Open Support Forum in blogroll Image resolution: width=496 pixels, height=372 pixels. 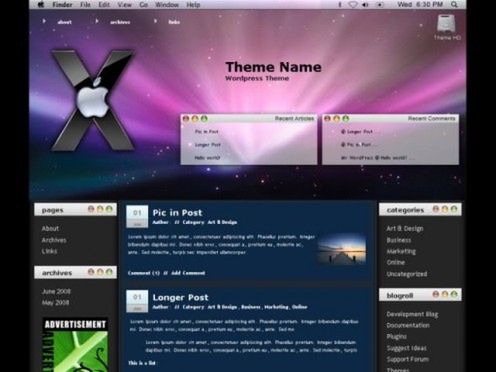(408, 359)
